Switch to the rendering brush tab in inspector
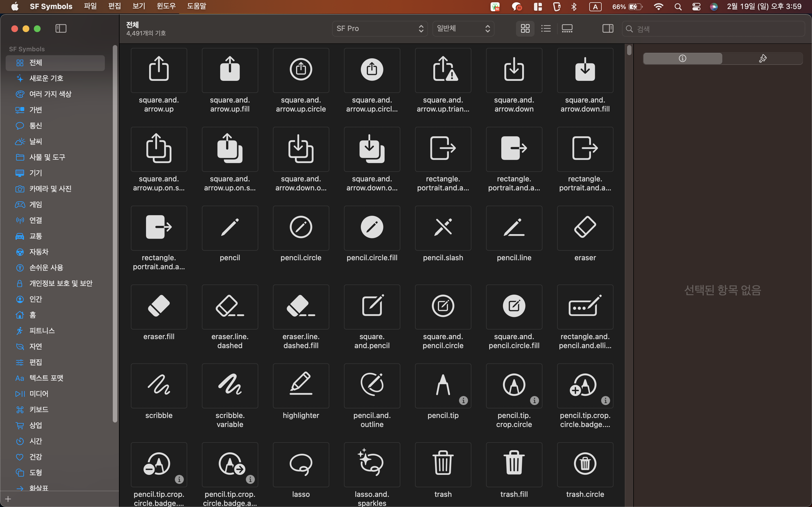812x507 pixels. pos(762,59)
